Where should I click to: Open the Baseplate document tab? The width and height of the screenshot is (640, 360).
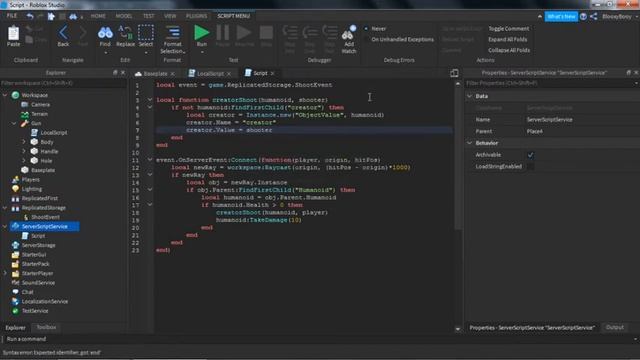click(155, 73)
